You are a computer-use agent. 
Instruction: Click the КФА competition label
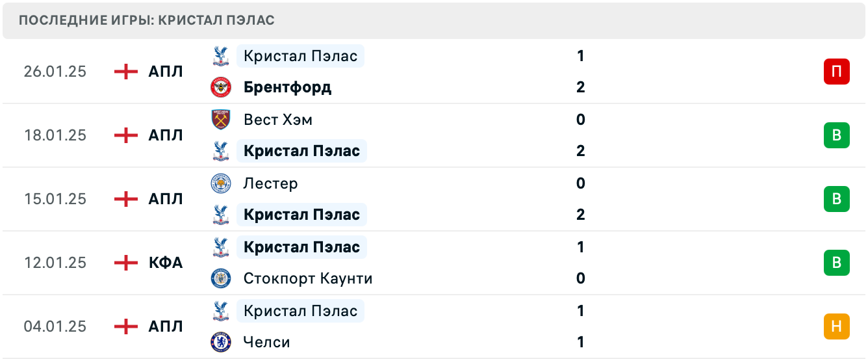pyautogui.click(x=166, y=263)
